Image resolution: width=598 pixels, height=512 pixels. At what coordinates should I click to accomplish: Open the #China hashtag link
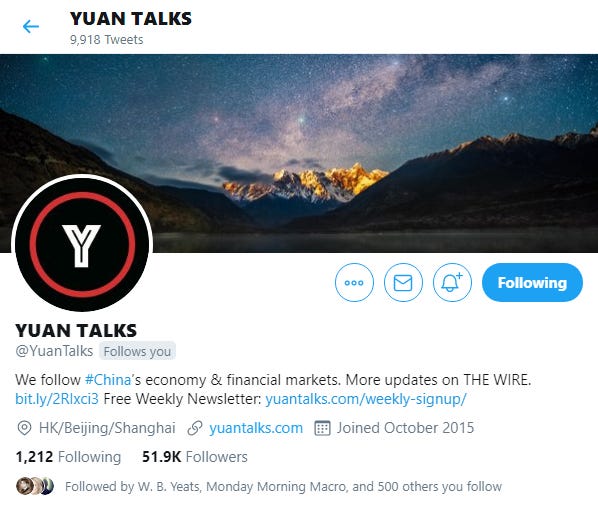pos(108,380)
